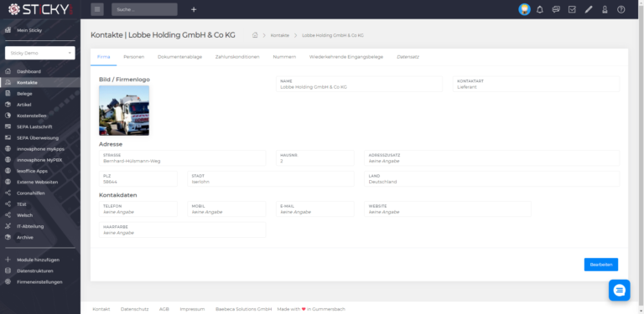
Task: Open the notifications bell icon
Action: point(540,9)
